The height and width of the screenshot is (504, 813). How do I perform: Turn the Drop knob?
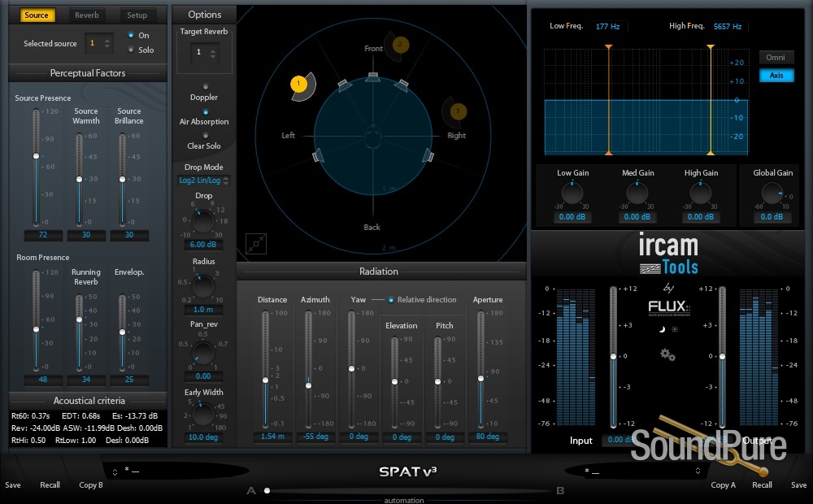(203, 221)
